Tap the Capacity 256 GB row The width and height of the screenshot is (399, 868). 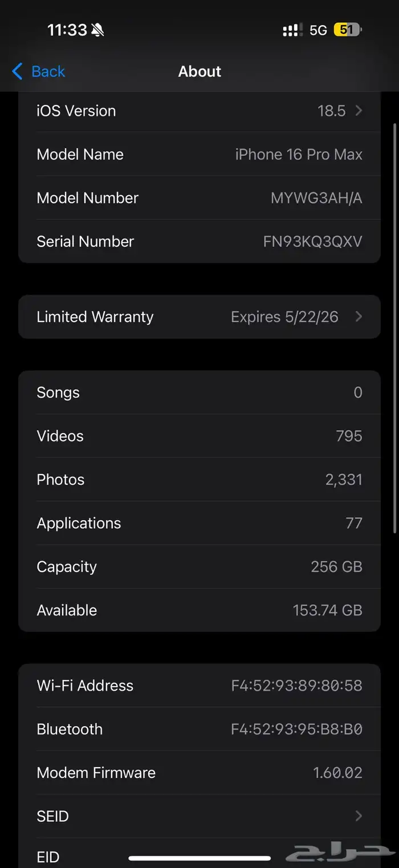click(199, 566)
